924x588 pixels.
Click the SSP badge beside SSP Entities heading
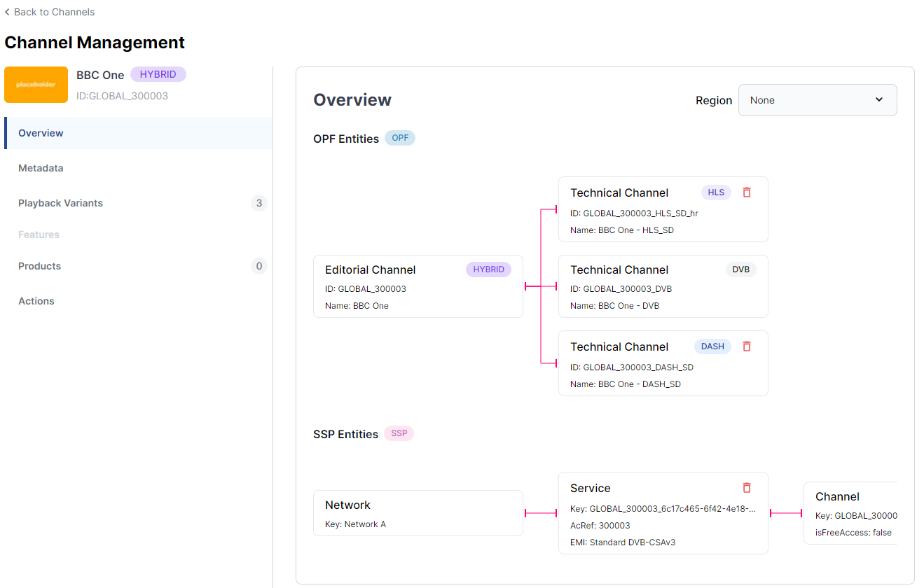click(398, 433)
